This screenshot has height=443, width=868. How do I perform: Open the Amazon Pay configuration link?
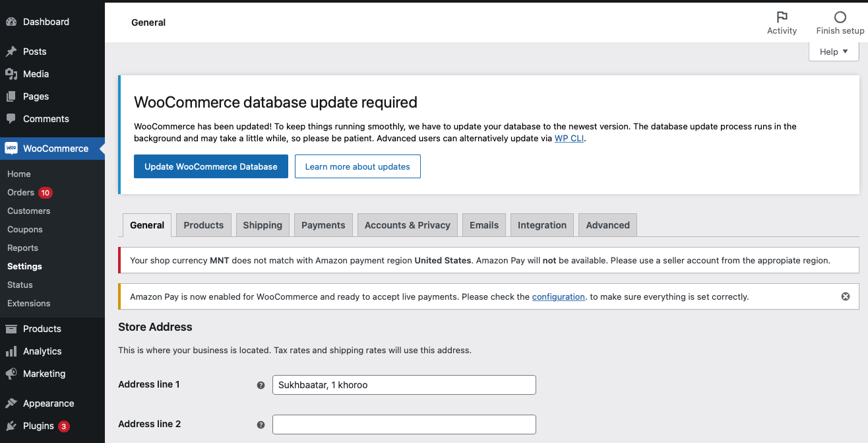(559, 297)
